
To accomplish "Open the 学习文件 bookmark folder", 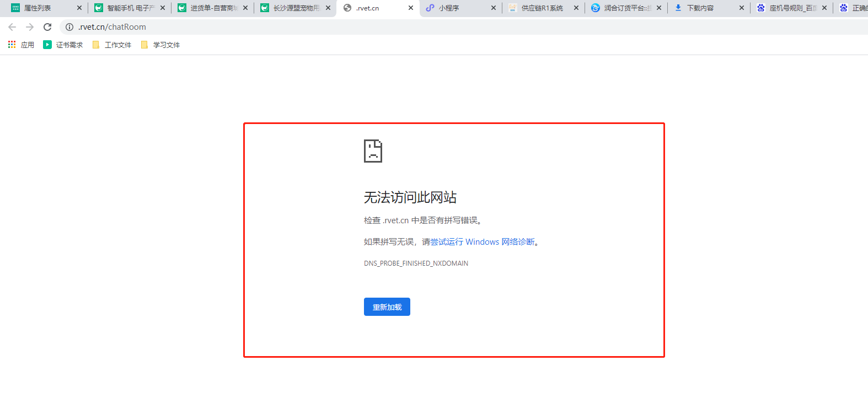I will point(160,45).
